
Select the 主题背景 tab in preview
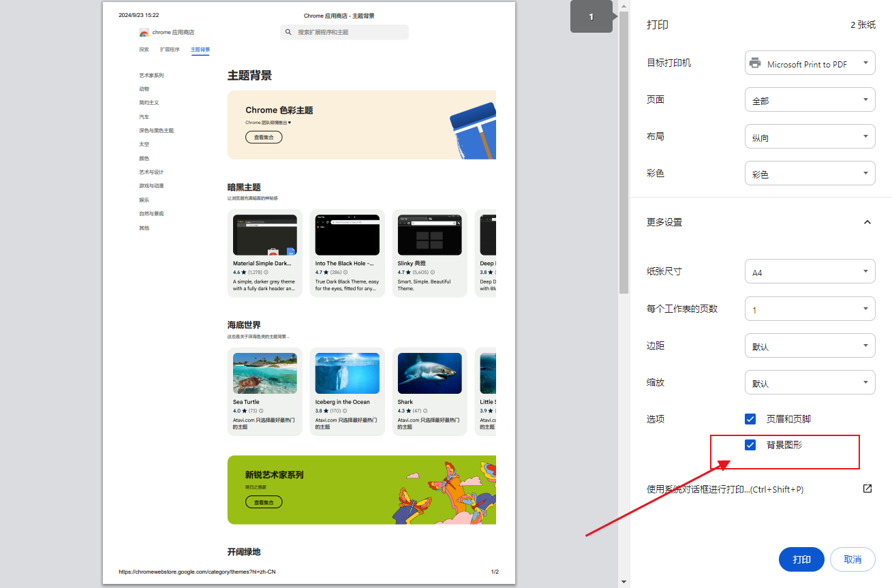point(200,49)
